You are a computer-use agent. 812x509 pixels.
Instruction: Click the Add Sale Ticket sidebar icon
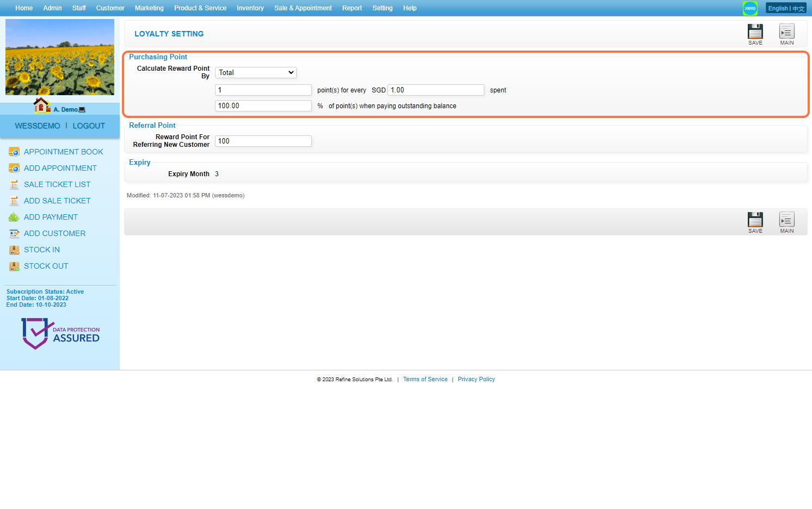(14, 201)
